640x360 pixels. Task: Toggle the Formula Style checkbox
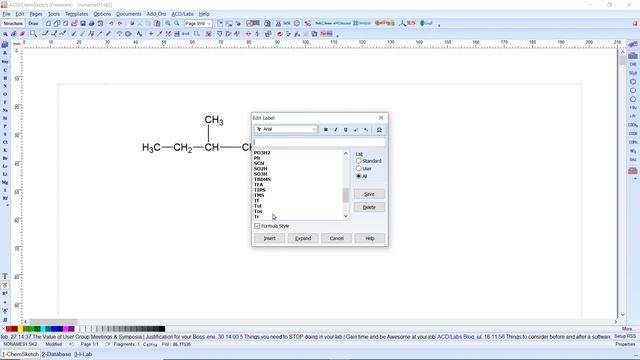tap(257, 226)
